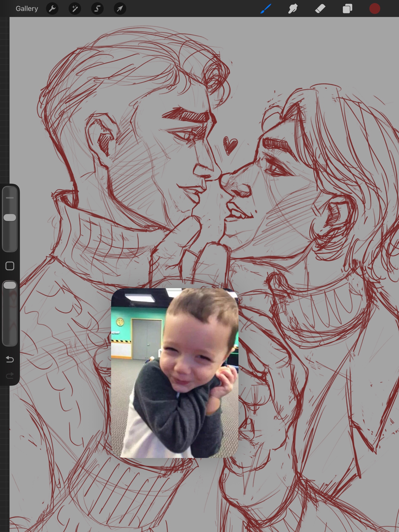This screenshot has width=399, height=532.
Task: Select the Eraser tool
Action: point(320,9)
